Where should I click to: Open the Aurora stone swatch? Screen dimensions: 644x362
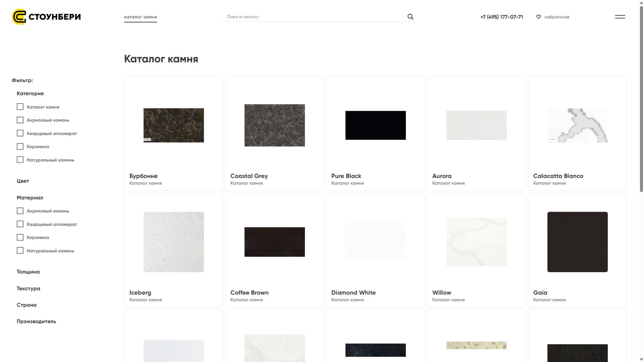[476, 125]
